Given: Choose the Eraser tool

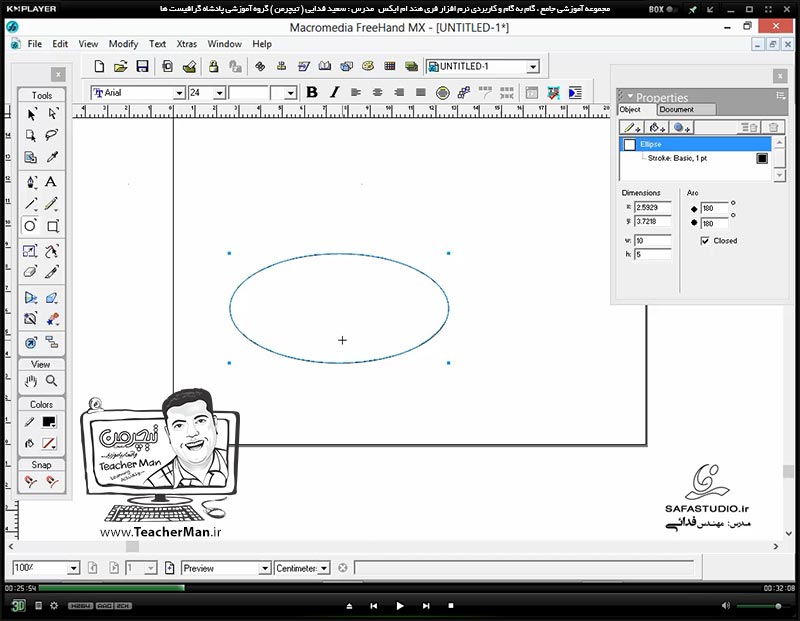Looking at the screenshot, I should point(31,271).
